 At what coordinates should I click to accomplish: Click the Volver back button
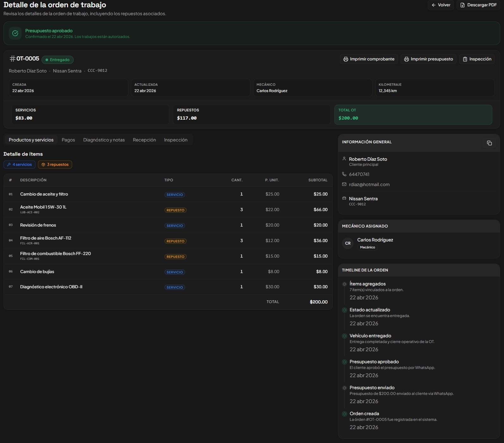[x=441, y=5]
